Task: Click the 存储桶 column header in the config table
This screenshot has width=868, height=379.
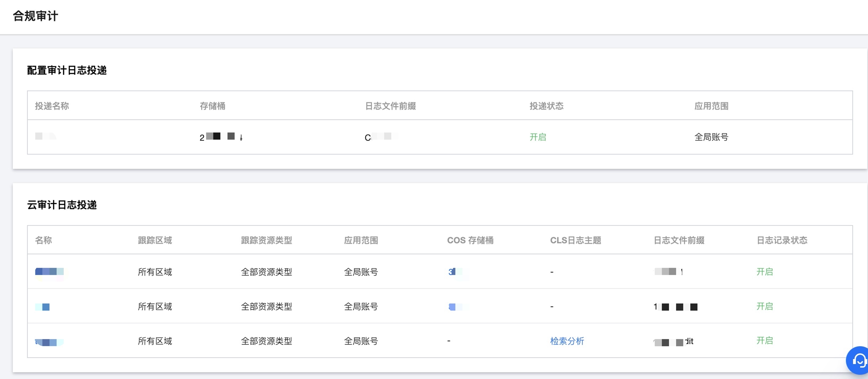Action: pos(213,106)
